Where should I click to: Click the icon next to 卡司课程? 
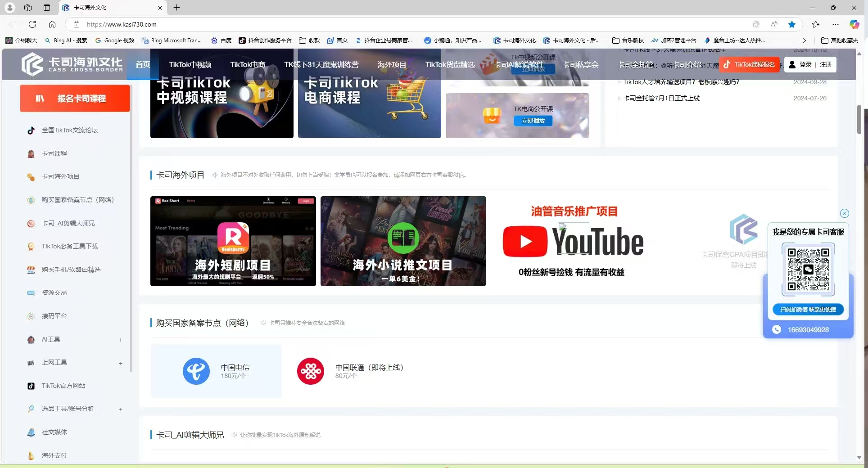tap(31, 154)
